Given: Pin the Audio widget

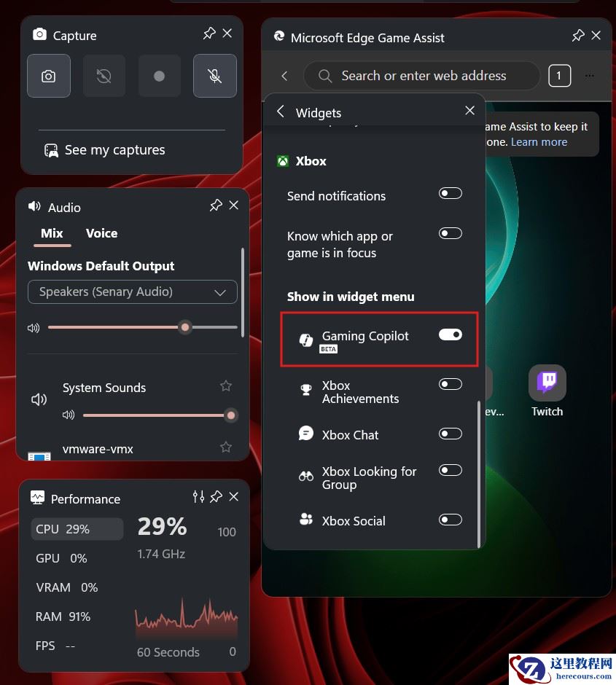Looking at the screenshot, I should pyautogui.click(x=215, y=205).
